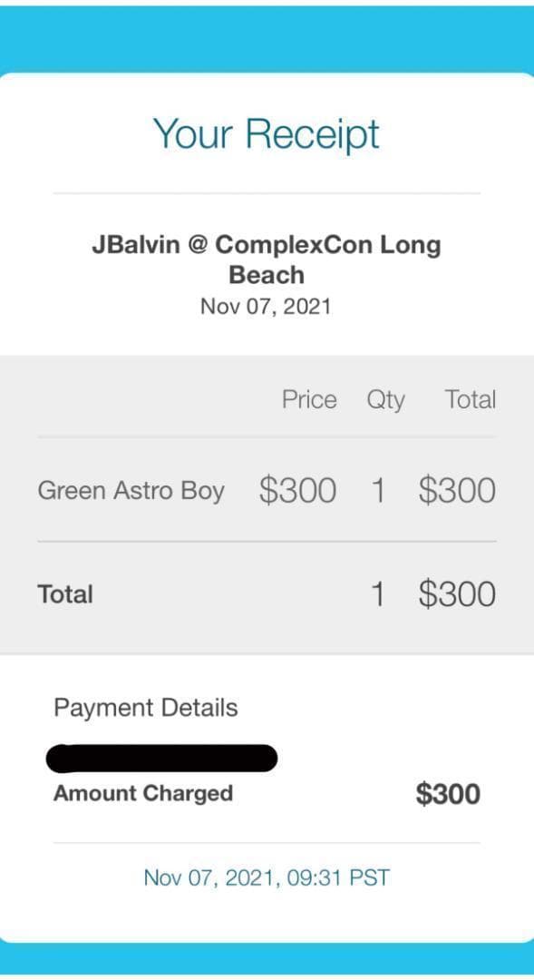Open the Payment Details section

click(x=145, y=707)
